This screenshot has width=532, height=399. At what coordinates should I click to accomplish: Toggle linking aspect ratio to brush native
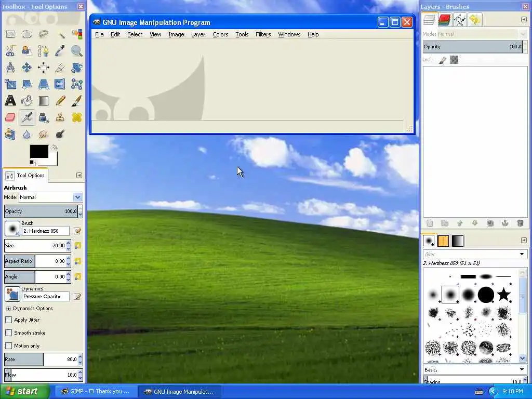(x=78, y=261)
